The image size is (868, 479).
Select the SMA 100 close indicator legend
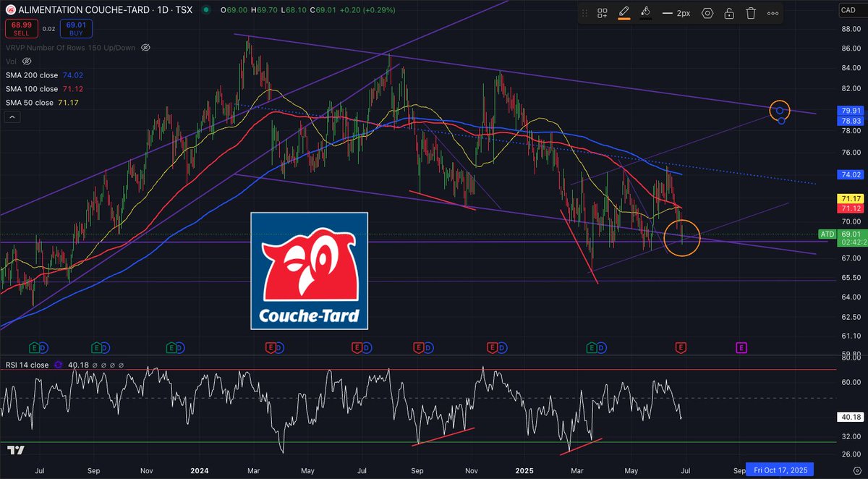[44, 89]
